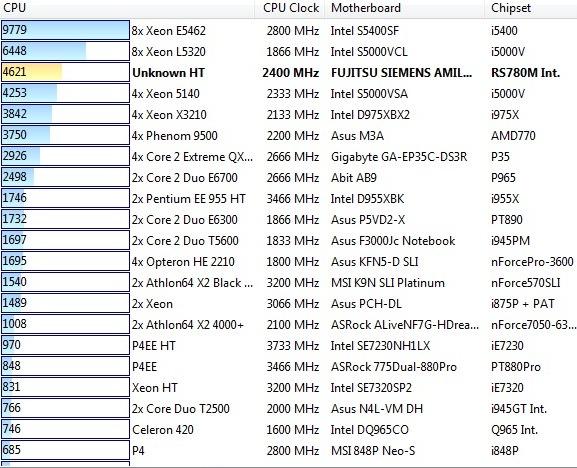Select 'Asus P5VD2-X' motherboard cell
Viewport: 577px width, 468px height.
tap(368, 219)
